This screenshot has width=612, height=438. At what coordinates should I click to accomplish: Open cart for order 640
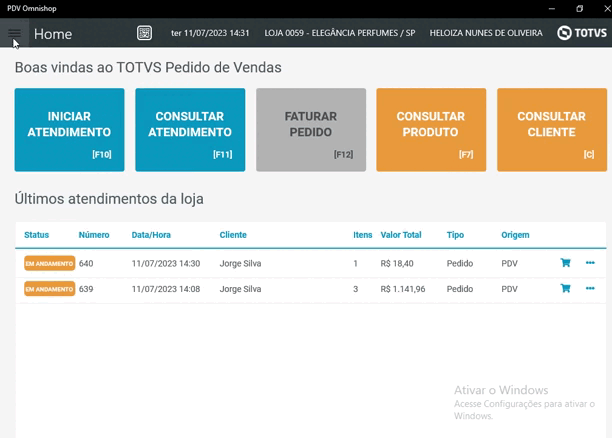tap(565, 263)
